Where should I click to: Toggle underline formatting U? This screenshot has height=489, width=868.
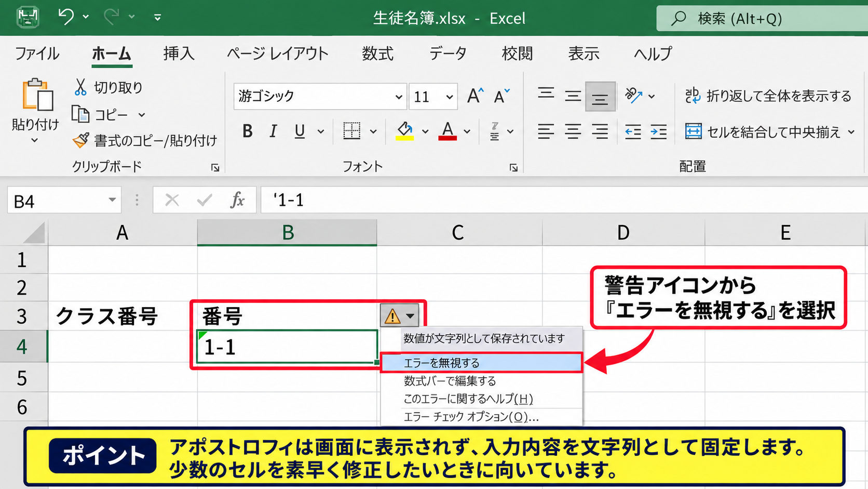300,131
